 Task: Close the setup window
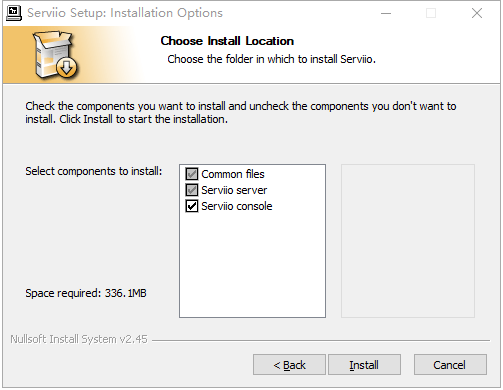click(477, 13)
